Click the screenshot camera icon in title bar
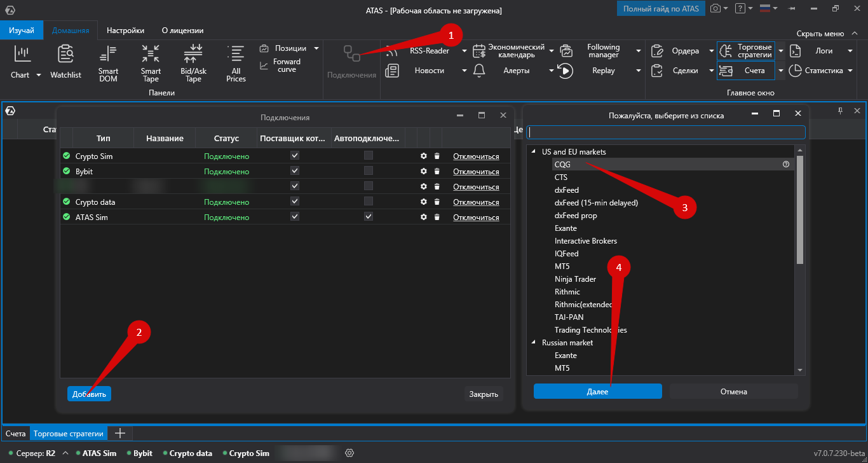The height and width of the screenshot is (463, 868). coord(716,9)
